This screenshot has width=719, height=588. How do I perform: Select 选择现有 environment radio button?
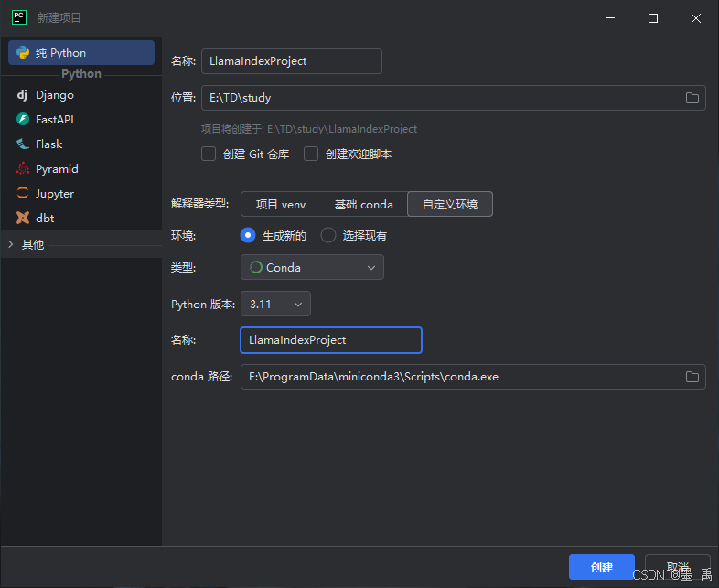coord(327,236)
